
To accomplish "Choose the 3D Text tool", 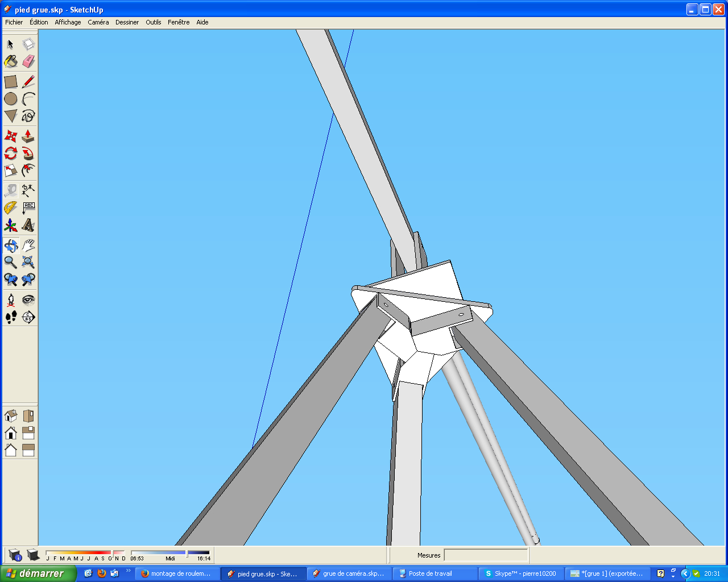I will coord(28,226).
